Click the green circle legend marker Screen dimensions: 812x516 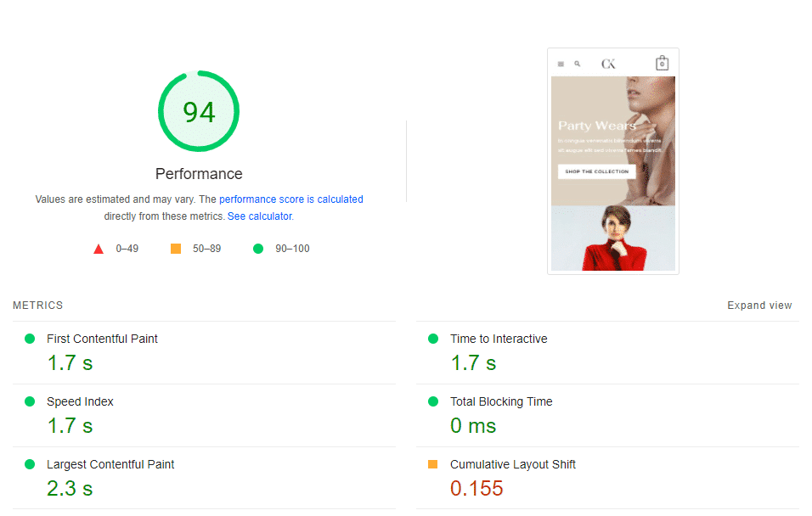click(x=257, y=248)
